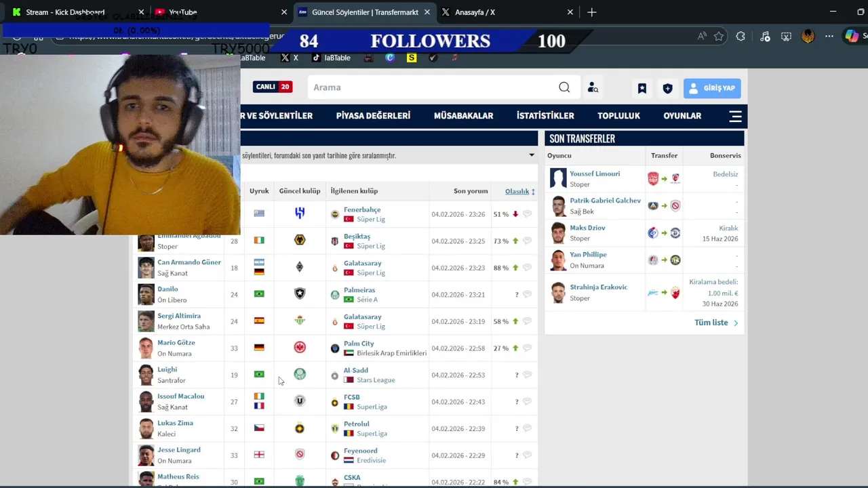
Task: Switch to the YouTube browser tab
Action: (x=183, y=12)
